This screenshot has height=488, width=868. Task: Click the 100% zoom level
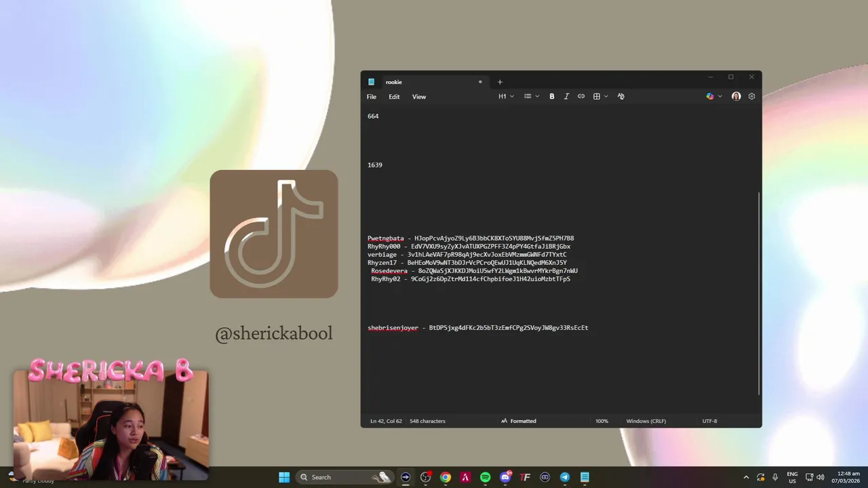click(602, 421)
